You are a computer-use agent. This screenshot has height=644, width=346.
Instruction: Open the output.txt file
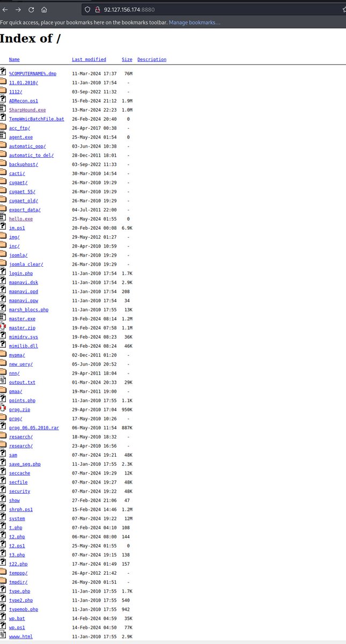coord(22,383)
